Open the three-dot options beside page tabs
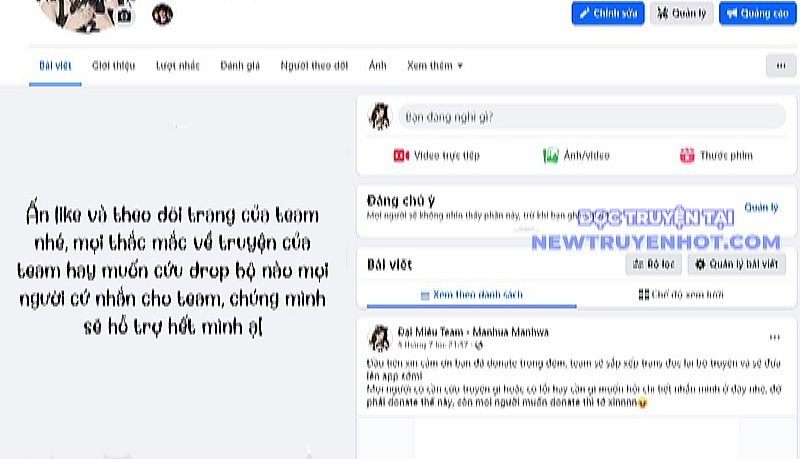This screenshot has width=800, height=459. 780,65
